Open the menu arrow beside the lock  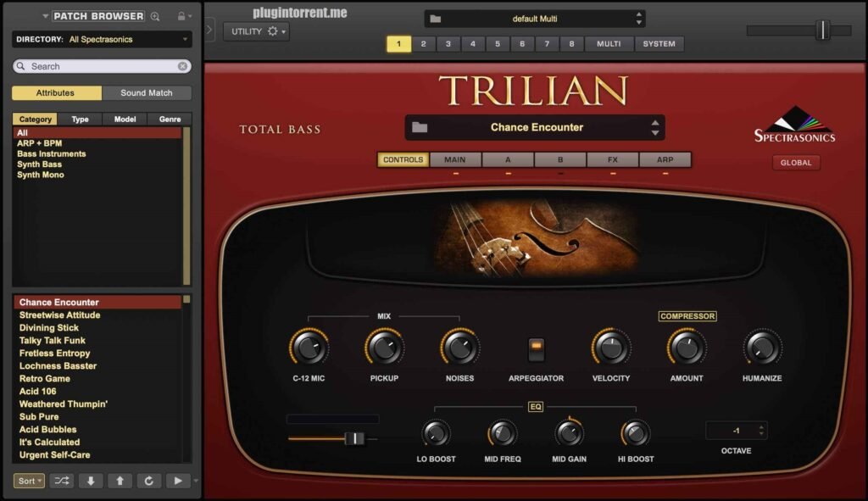[x=190, y=17]
